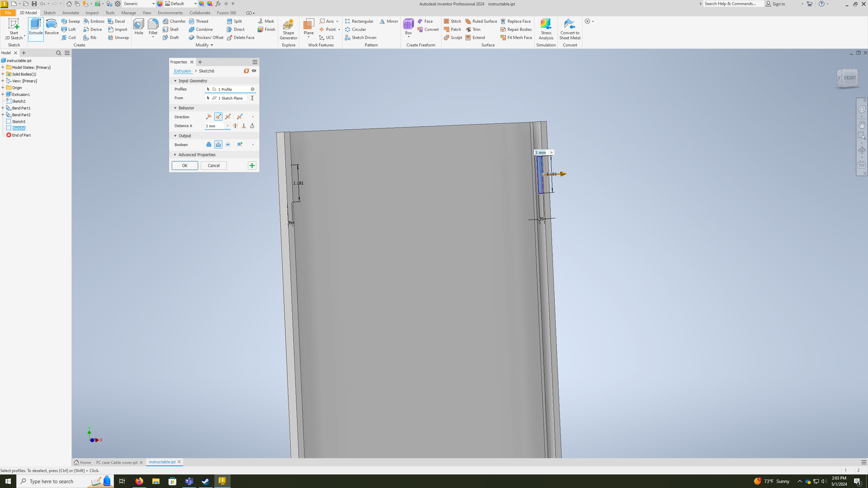Collapse the Input Geometry section
Image resolution: width=868 pixels, height=488 pixels.
click(x=175, y=81)
